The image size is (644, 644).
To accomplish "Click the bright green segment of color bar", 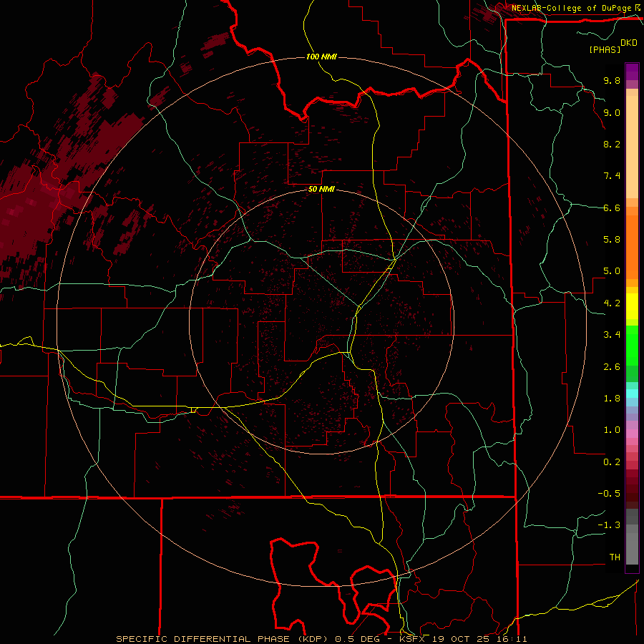I will point(632,345).
